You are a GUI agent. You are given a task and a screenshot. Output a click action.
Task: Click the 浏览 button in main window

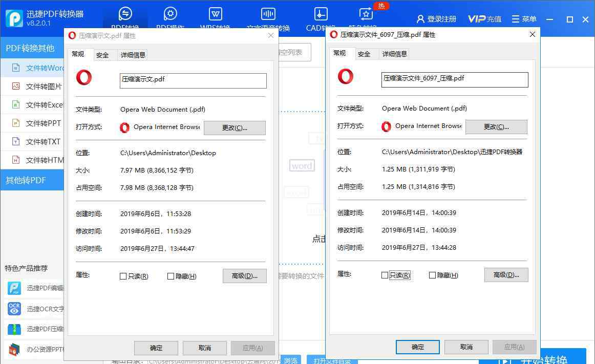click(x=291, y=360)
